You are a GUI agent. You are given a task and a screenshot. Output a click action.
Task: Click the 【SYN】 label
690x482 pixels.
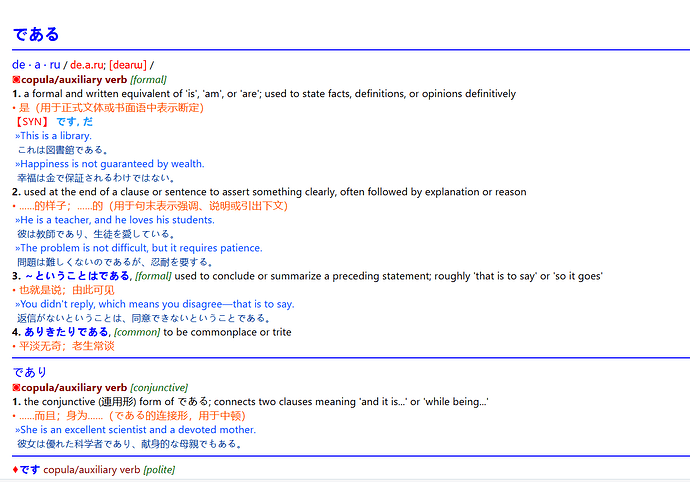click(x=32, y=122)
